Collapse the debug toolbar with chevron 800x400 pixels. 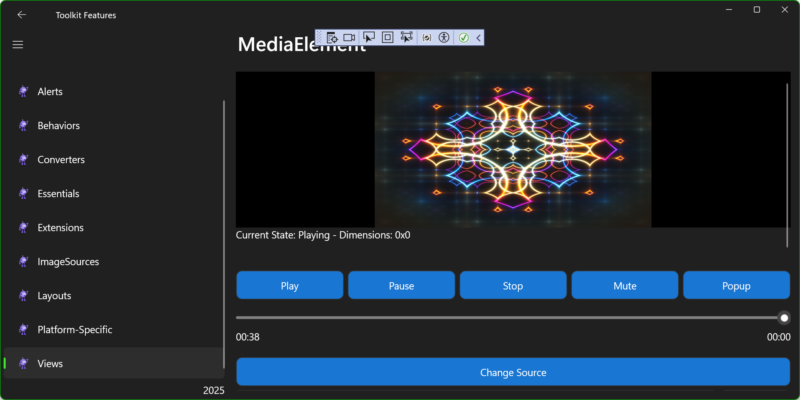point(479,38)
